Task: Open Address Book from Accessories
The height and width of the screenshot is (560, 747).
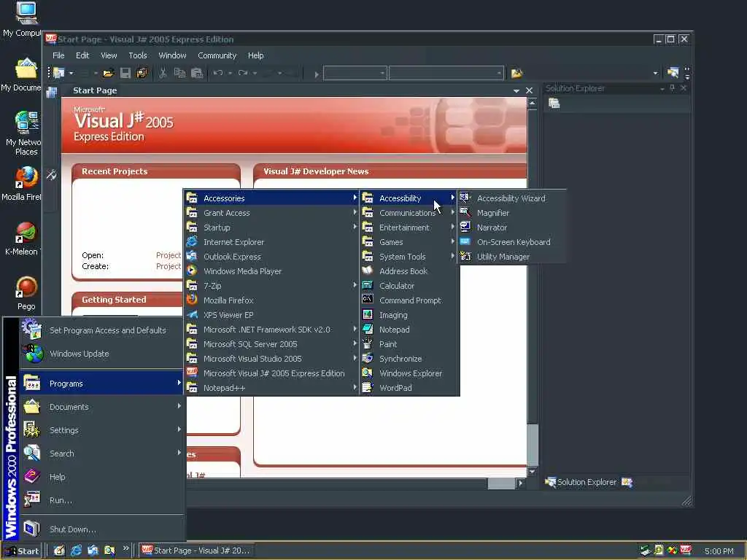Action: 409,271
